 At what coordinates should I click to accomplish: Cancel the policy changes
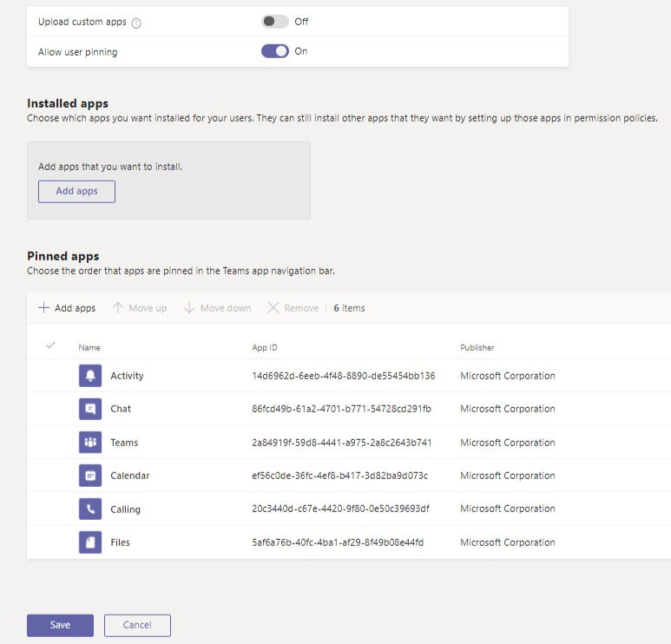(x=137, y=625)
